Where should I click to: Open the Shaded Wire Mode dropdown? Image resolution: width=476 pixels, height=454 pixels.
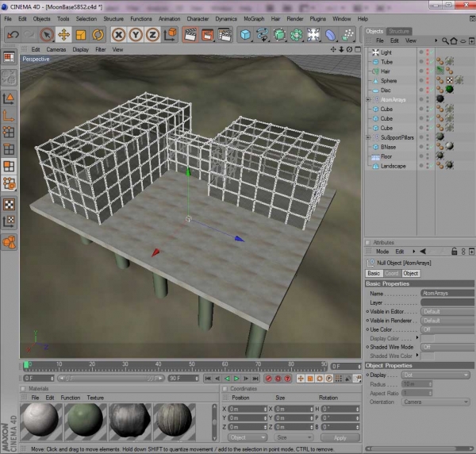pos(447,347)
